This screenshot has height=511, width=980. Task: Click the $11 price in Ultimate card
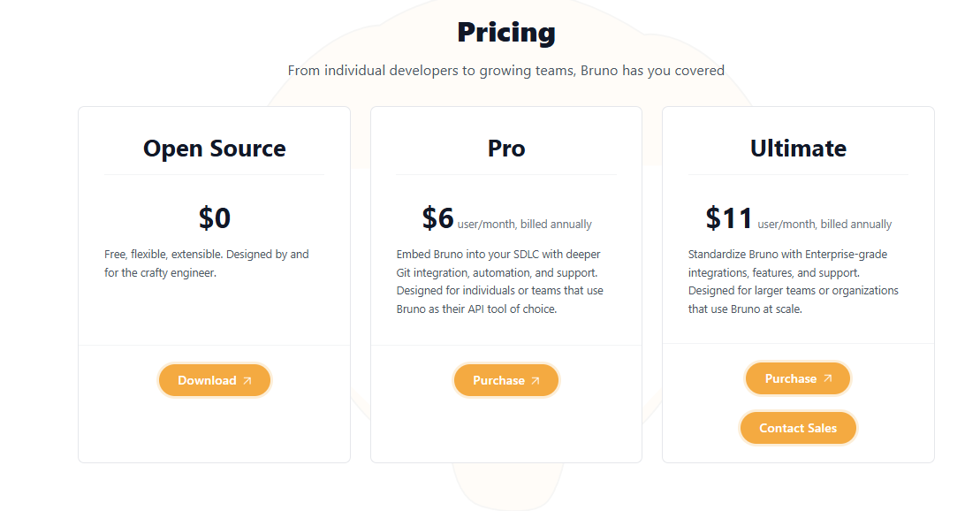pos(729,217)
